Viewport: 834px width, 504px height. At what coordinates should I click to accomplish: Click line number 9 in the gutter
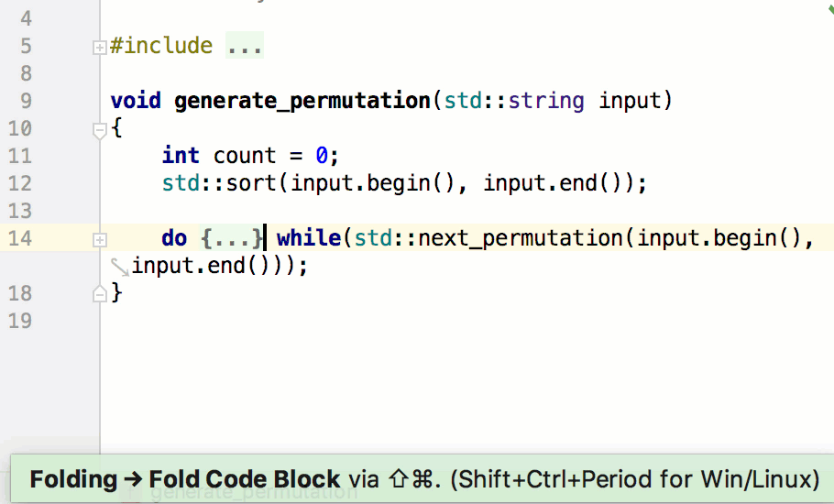pos(26,101)
